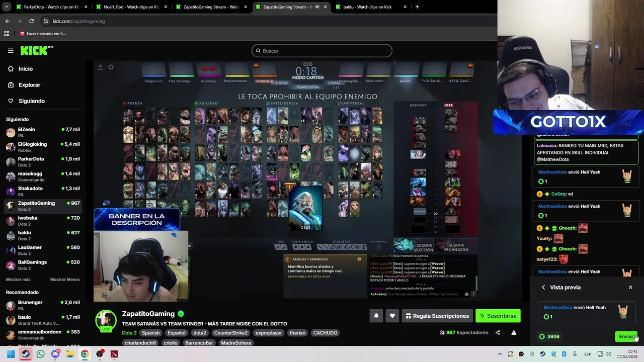The width and height of the screenshot is (644, 362).
Task: Click MatthewDota username in preview
Action: click(x=557, y=307)
